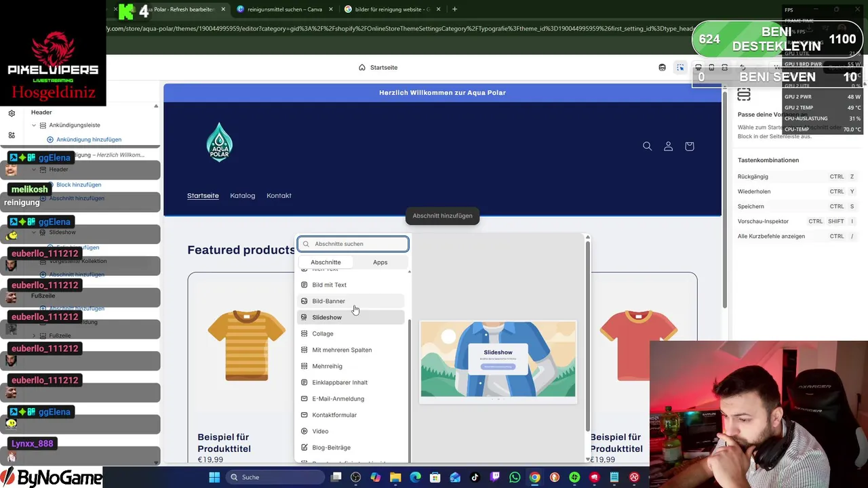Switch to Apps tab
Screen dimensions: 868x488
(x=380, y=262)
